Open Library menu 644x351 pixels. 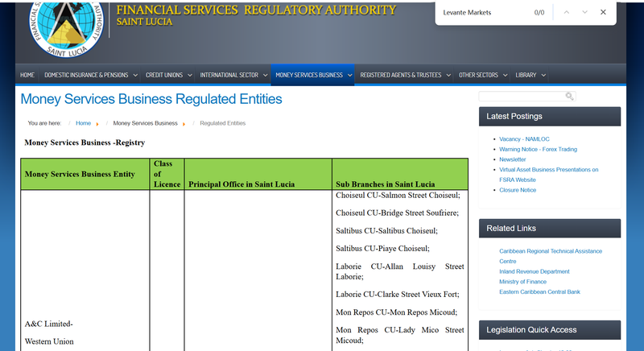tap(526, 75)
